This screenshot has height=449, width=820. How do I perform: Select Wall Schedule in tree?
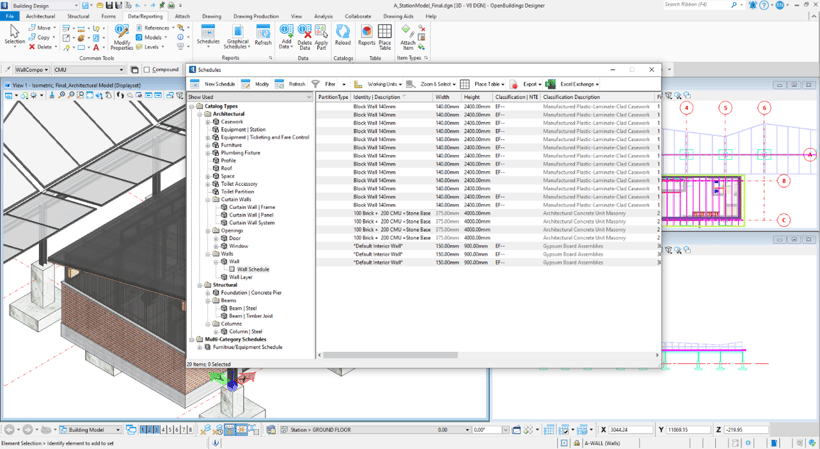click(253, 269)
